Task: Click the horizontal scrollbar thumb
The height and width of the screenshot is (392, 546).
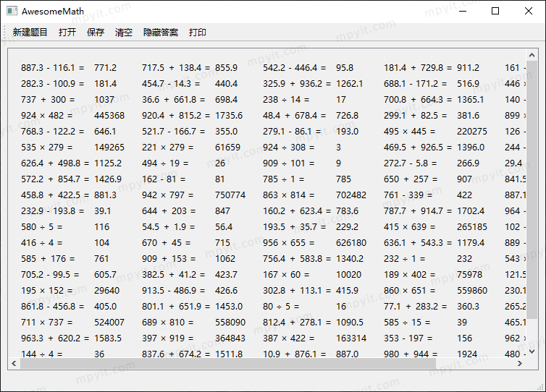Action: pos(228,364)
